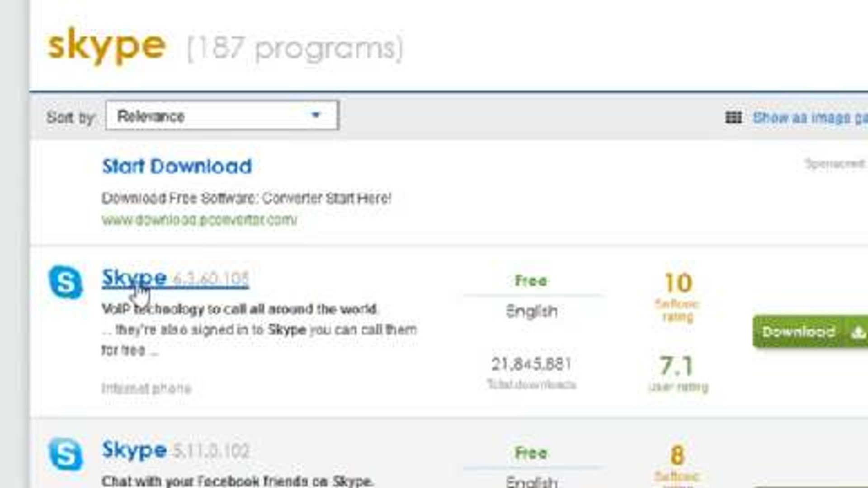This screenshot has width=868, height=488.
Task: Open the Sort by Relevance dropdown
Action: point(222,116)
